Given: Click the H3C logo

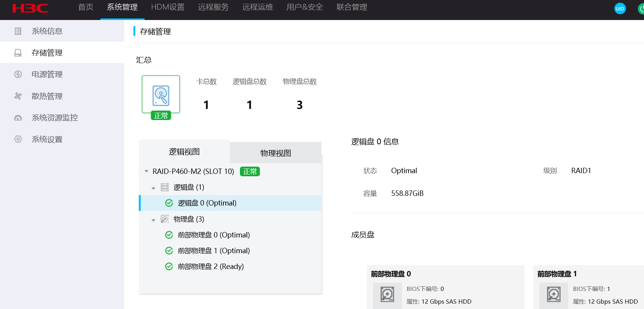Looking at the screenshot, I should tap(30, 8).
